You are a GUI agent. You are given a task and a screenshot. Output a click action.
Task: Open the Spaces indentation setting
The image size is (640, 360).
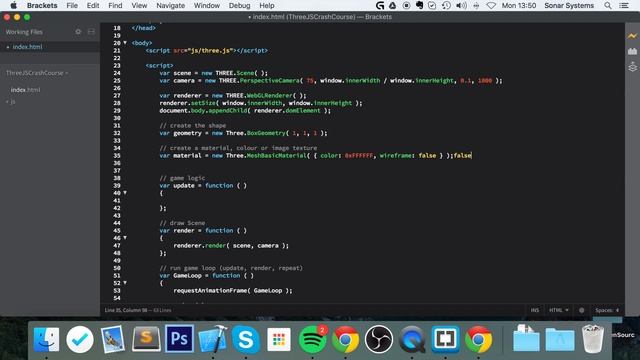(x=607, y=310)
